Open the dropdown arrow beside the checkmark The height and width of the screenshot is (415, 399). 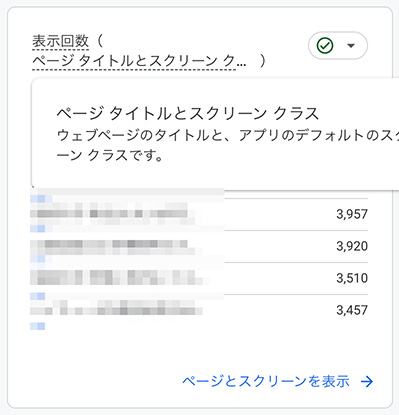pos(351,46)
